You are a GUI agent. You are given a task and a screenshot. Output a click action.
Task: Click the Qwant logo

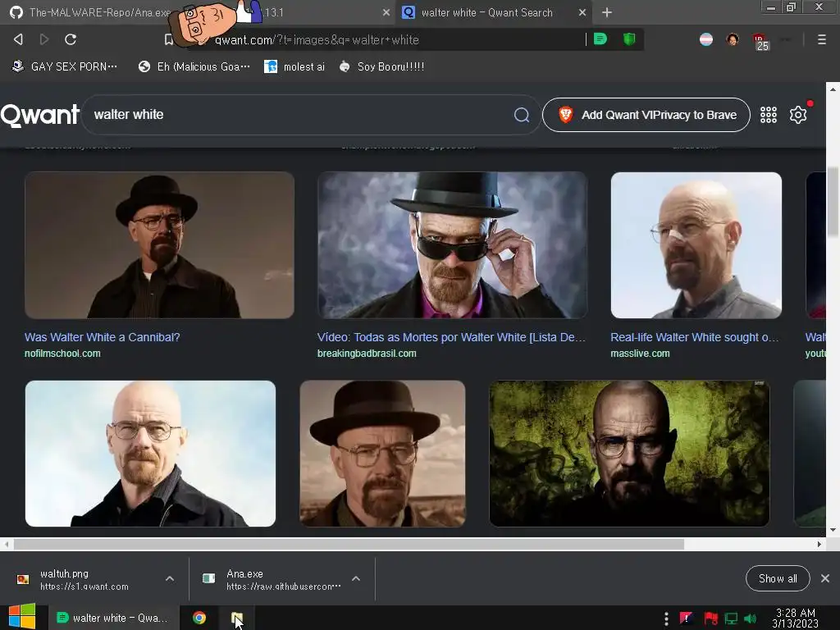coord(40,115)
